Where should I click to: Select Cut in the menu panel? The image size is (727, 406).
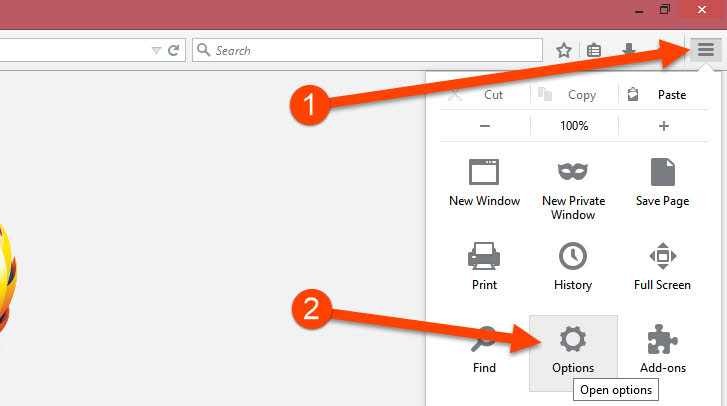pos(485,95)
